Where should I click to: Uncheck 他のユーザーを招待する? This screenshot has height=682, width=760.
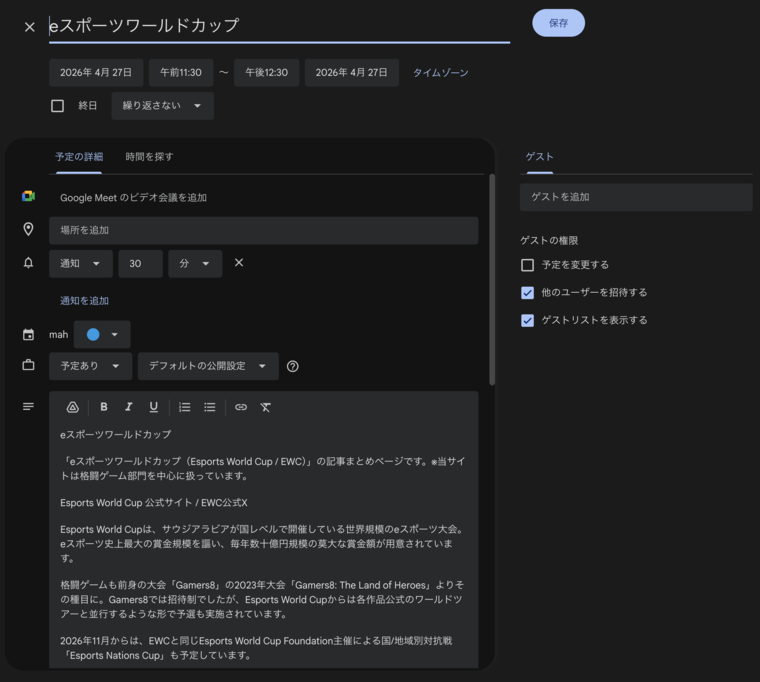pos(527,292)
